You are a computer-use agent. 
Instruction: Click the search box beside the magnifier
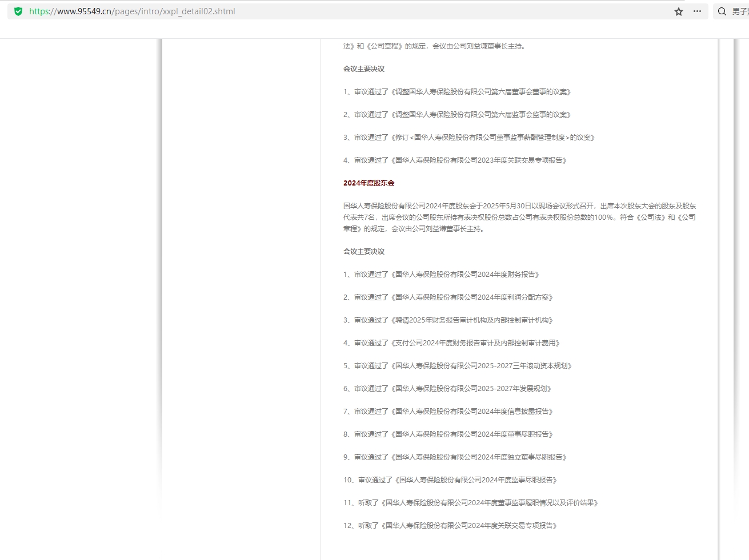pos(740,11)
